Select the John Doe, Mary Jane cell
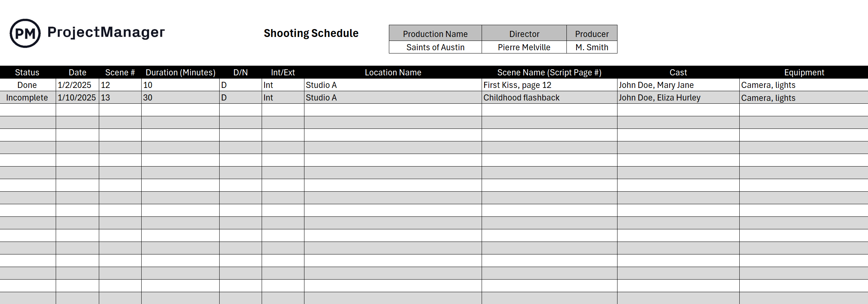The image size is (868, 304). click(x=656, y=85)
